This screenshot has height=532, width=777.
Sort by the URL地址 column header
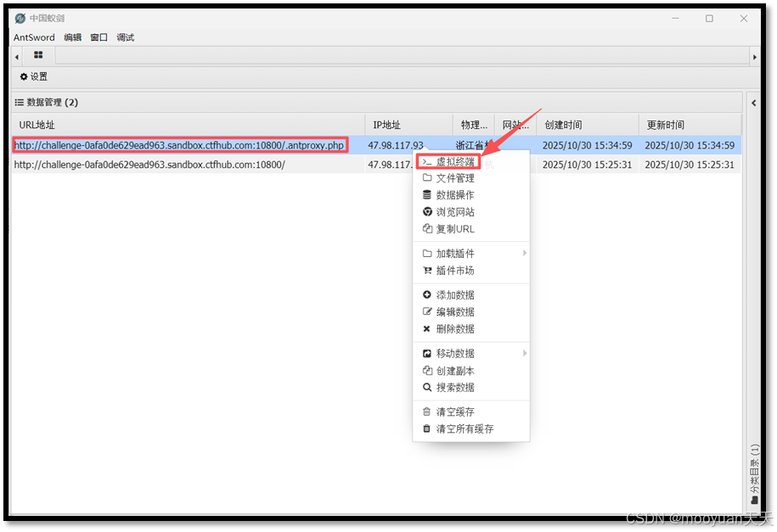click(189, 125)
